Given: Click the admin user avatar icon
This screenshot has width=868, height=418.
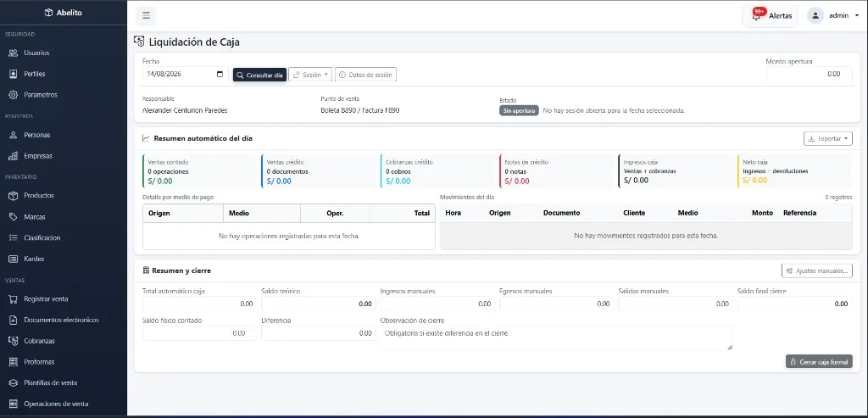Looking at the screenshot, I should click(x=815, y=15).
